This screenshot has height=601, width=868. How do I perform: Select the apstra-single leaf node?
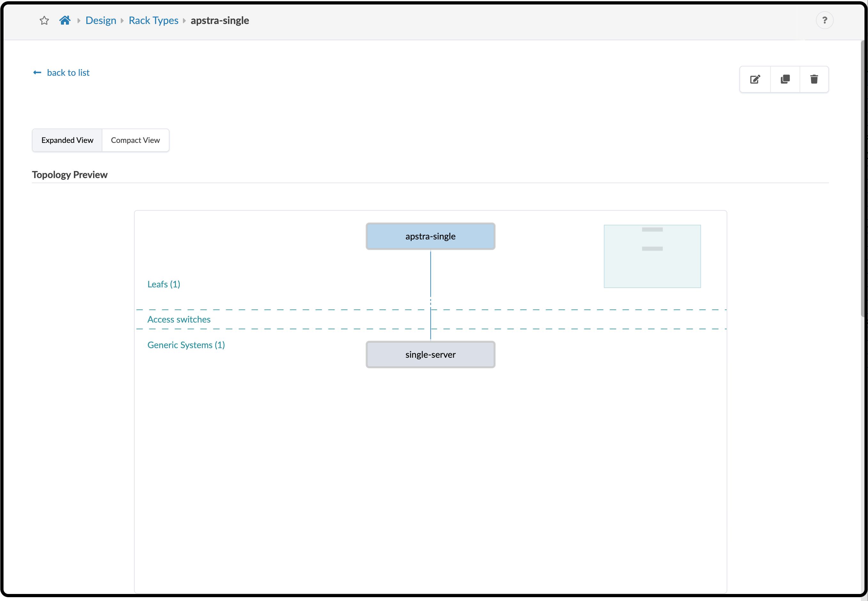(x=430, y=236)
